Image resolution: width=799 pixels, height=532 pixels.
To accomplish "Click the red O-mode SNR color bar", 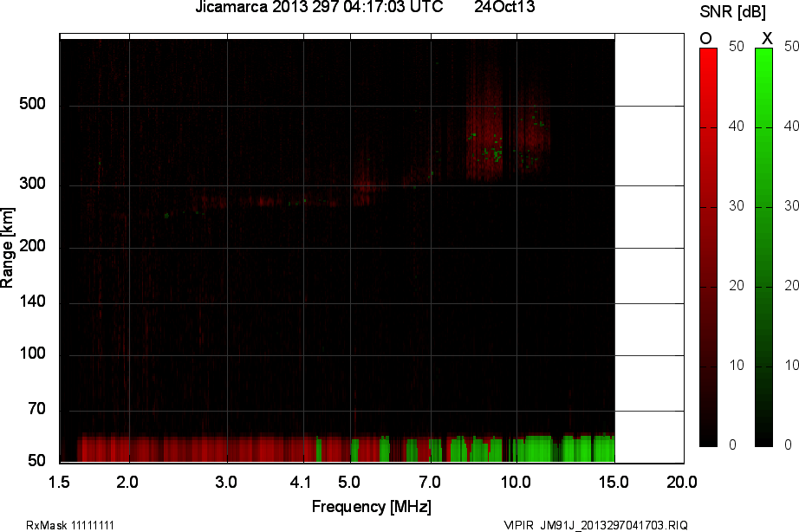I will tap(708, 247).
